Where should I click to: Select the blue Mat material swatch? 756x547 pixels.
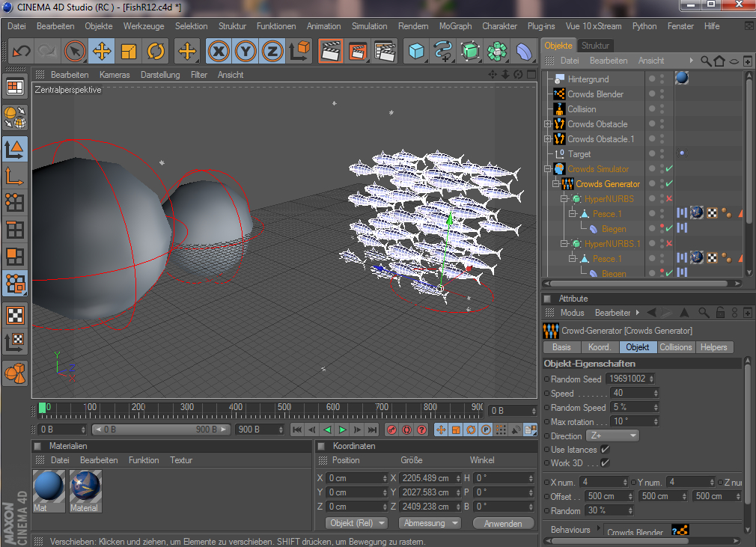tap(49, 487)
